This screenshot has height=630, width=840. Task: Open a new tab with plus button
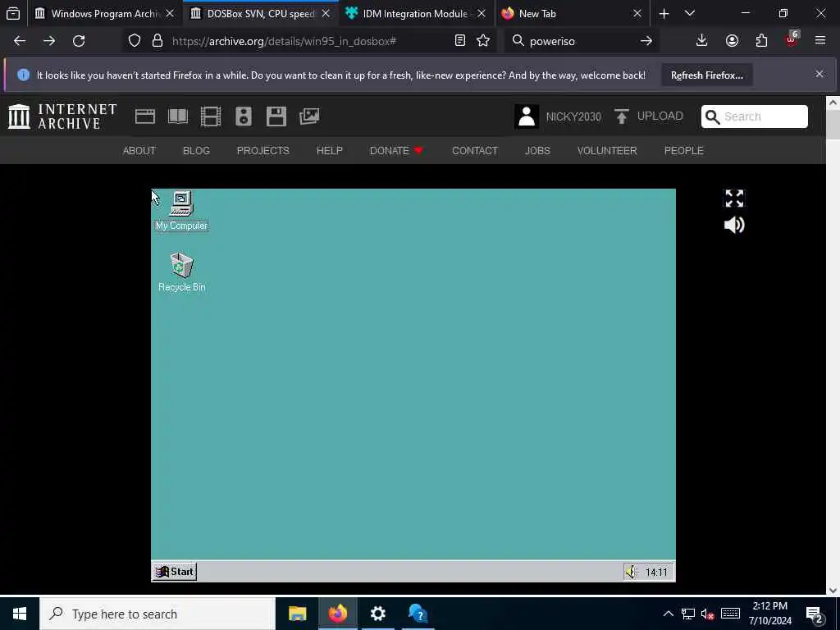[x=664, y=13]
